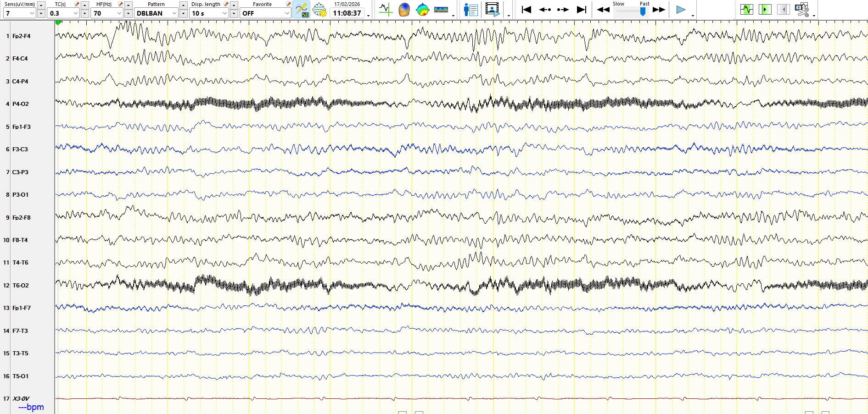Click the green next-event arrow icon

pos(765,9)
